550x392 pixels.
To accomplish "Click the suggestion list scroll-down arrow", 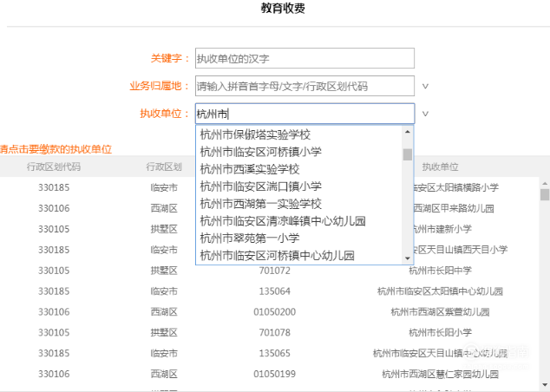I will (x=407, y=258).
